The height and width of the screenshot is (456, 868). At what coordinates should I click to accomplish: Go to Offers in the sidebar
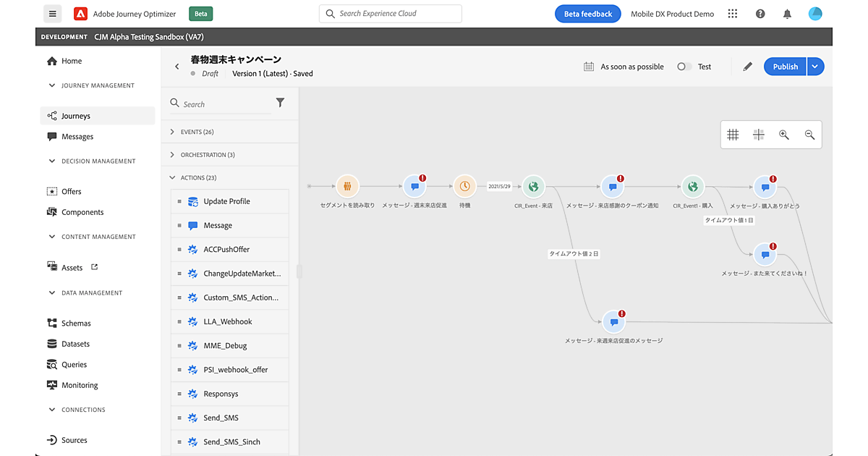[72, 192]
